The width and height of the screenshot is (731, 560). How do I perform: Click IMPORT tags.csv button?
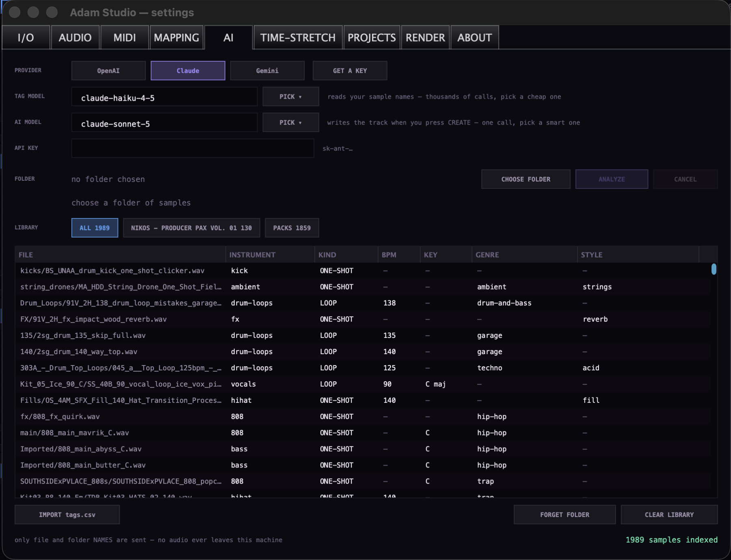(67, 515)
